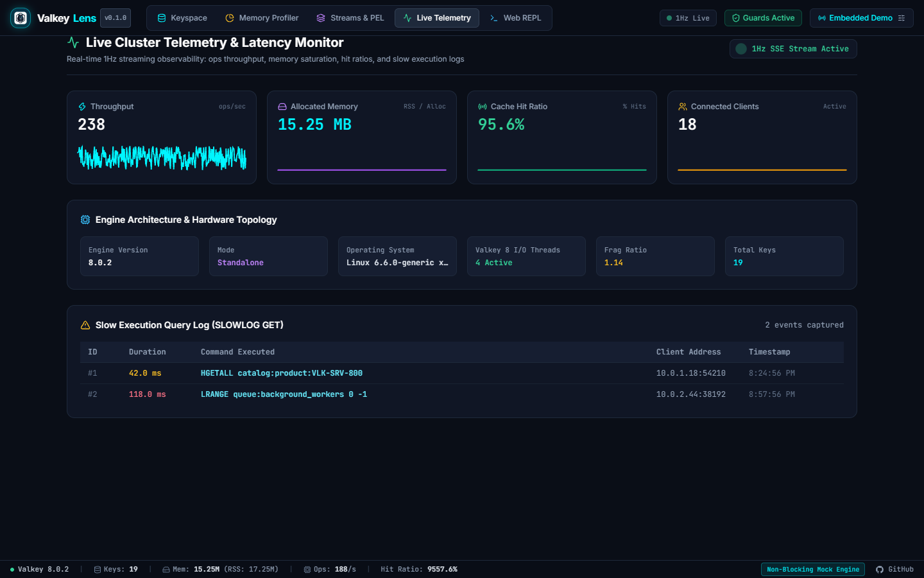Image resolution: width=924 pixels, height=578 pixels.
Task: Click the v0.1.0 version badge
Action: click(116, 18)
